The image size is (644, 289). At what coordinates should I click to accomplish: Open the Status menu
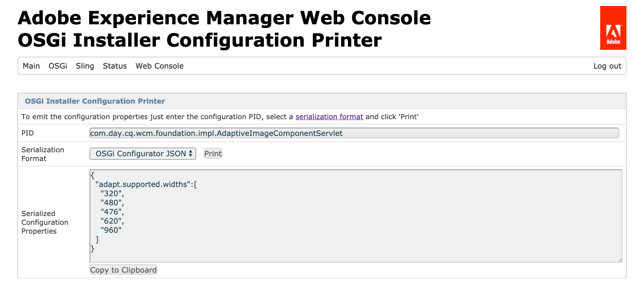115,66
